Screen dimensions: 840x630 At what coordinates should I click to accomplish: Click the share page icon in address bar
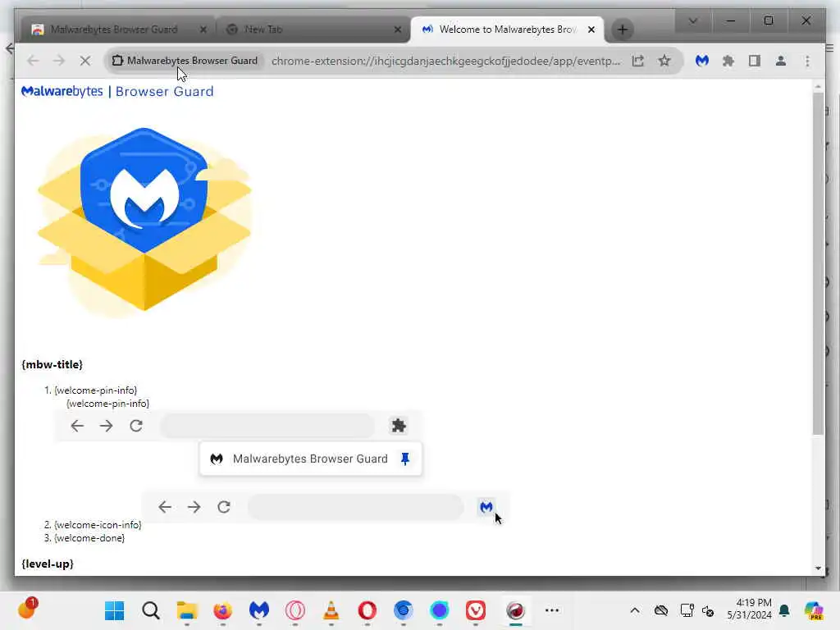coord(637,61)
